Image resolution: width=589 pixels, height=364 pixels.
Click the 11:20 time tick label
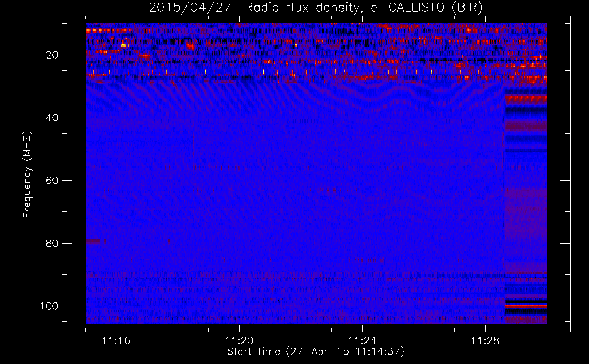point(239,341)
